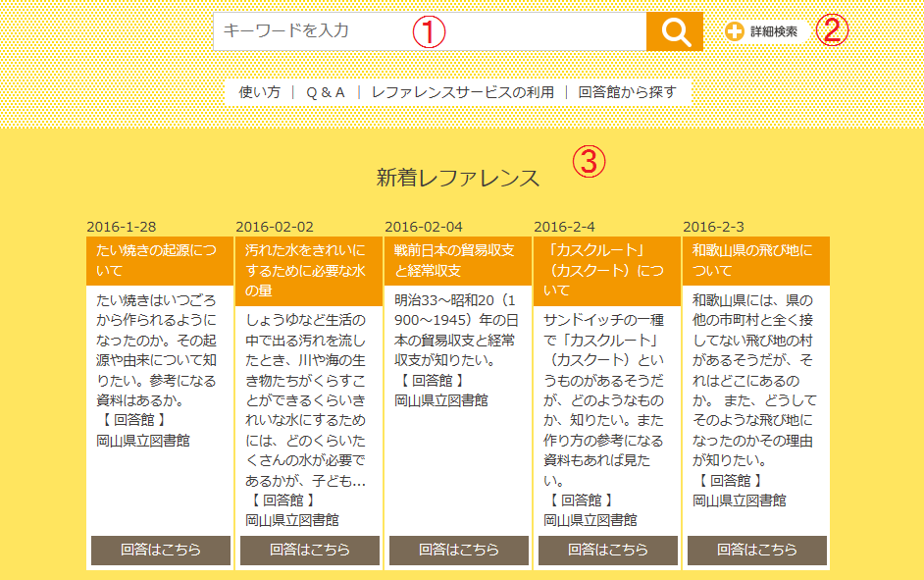This screenshot has height=580, width=924.
Task: Open the たい焼きの起源について card title
Action: tap(159, 260)
